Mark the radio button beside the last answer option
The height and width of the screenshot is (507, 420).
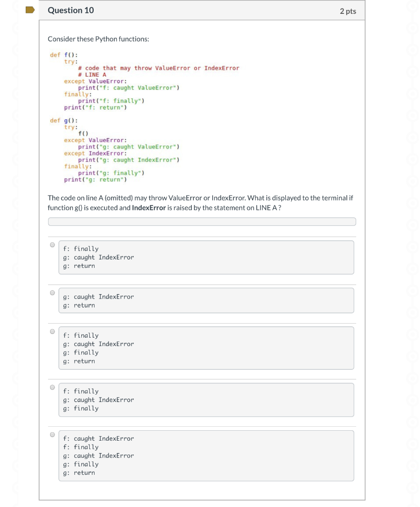(x=52, y=433)
